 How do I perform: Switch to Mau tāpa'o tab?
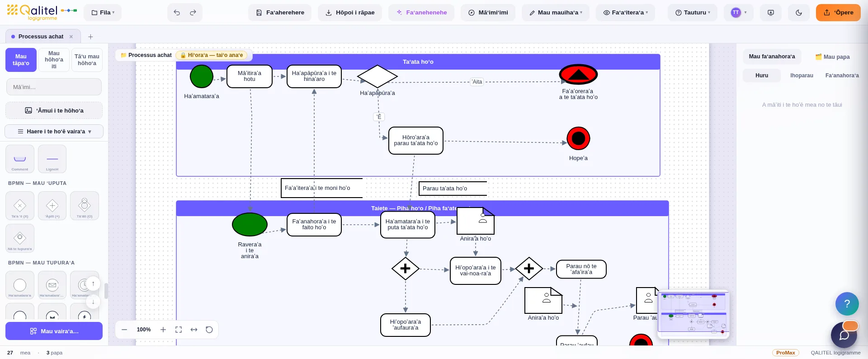(x=21, y=60)
